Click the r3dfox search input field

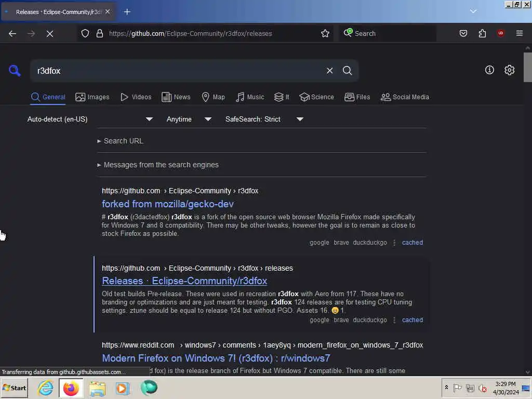point(178,71)
